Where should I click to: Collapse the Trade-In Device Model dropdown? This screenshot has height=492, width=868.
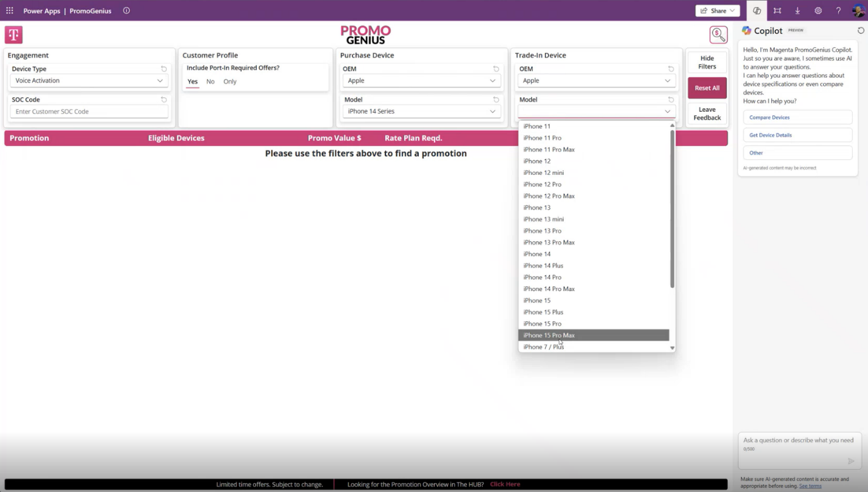coord(597,111)
